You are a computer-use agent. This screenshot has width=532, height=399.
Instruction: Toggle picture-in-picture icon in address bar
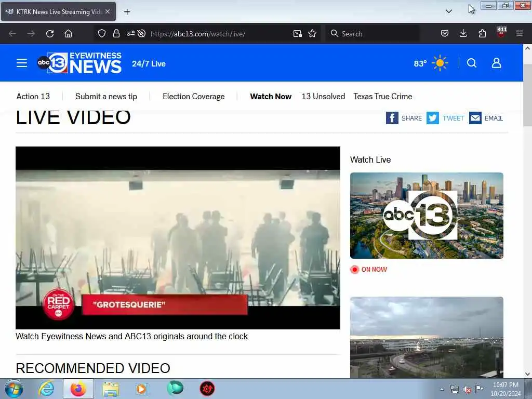click(298, 34)
